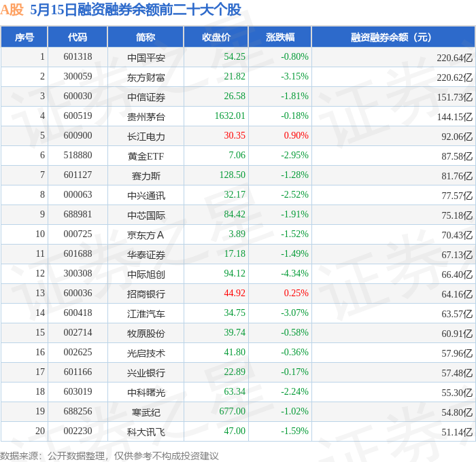Click stock code 600418
The width and height of the screenshot is (476, 462).
tap(78, 313)
